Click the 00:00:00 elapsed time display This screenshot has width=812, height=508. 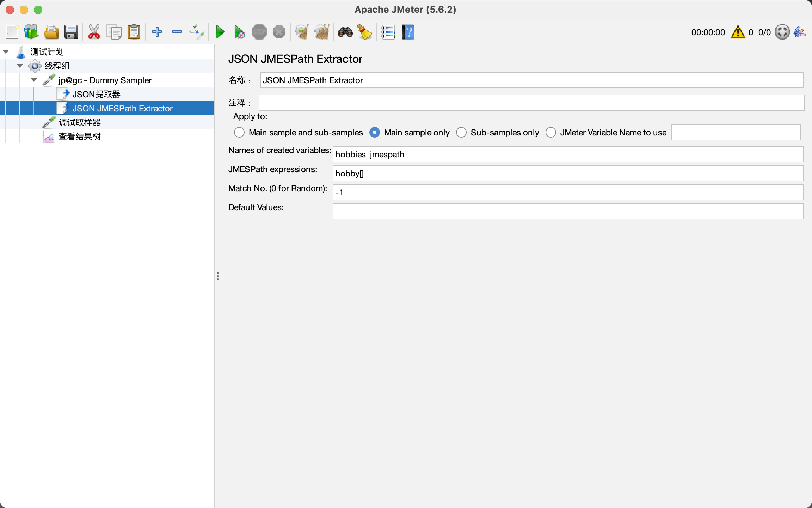point(708,32)
